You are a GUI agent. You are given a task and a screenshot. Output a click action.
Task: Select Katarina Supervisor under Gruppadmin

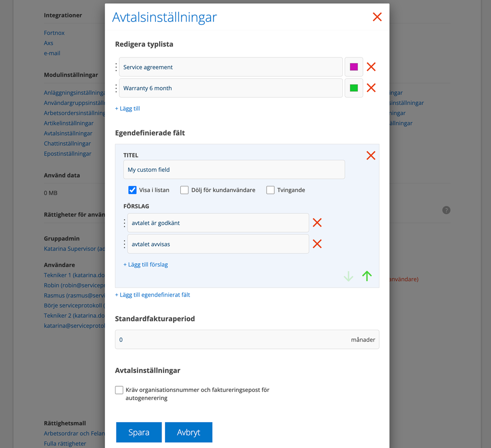click(74, 249)
